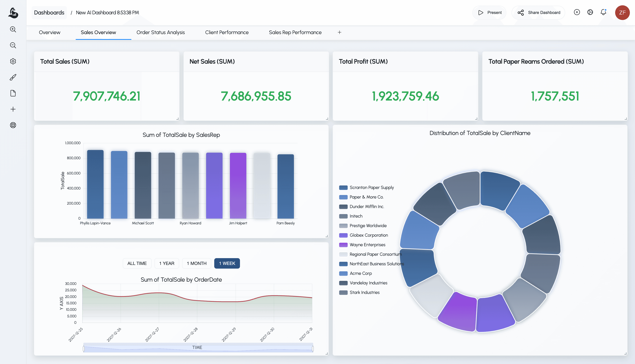
Task: Click the top-right circled plus icon
Action: 577,12
